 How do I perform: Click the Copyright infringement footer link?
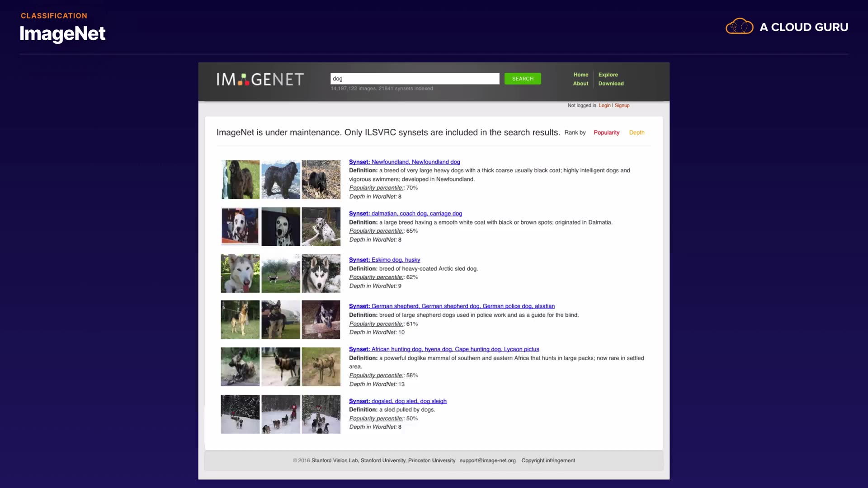[548, 460]
